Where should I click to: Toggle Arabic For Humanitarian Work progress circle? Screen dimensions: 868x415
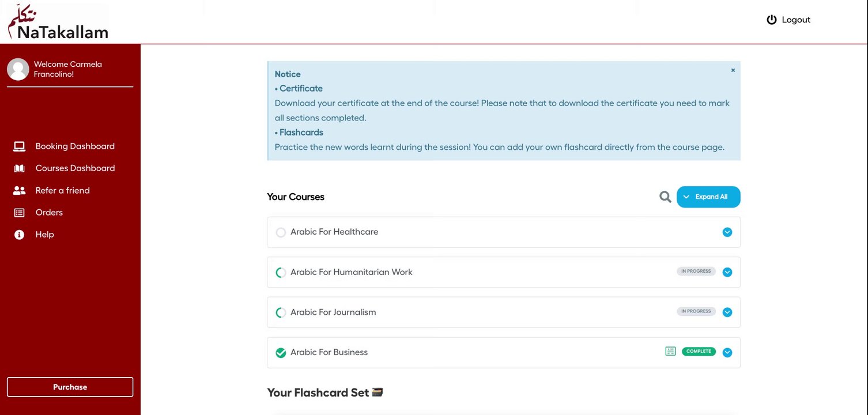281,273
